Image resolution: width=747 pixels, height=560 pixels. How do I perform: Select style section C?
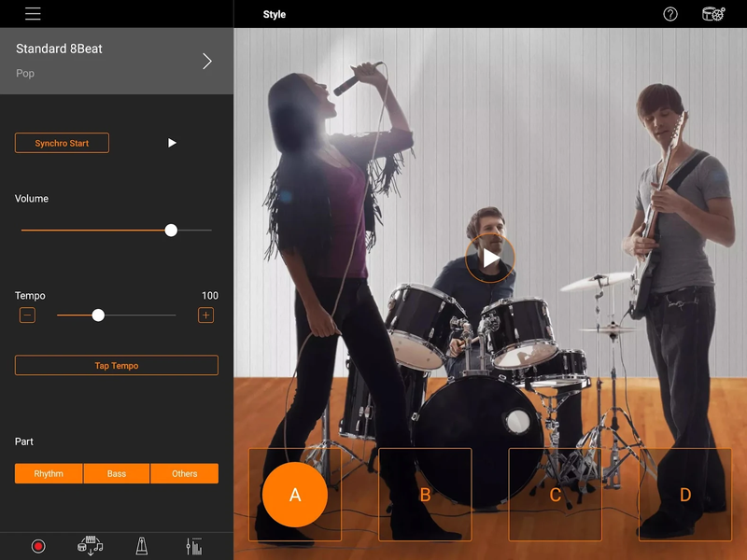click(555, 496)
